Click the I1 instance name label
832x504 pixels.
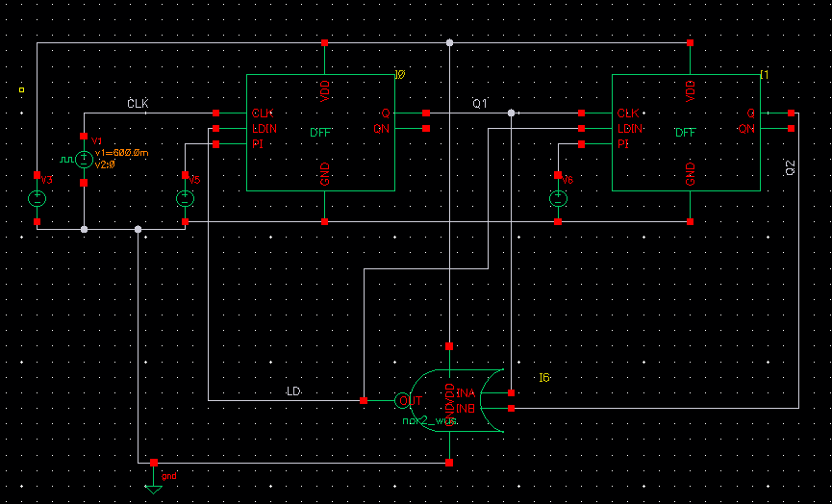coord(765,75)
